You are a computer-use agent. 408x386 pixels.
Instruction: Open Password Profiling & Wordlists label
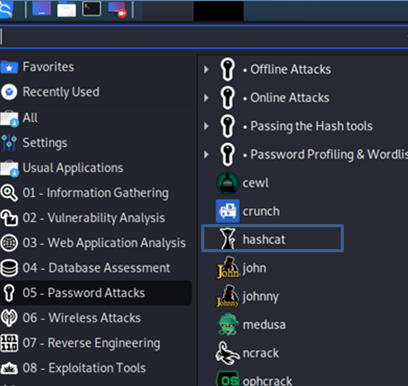[x=329, y=155]
